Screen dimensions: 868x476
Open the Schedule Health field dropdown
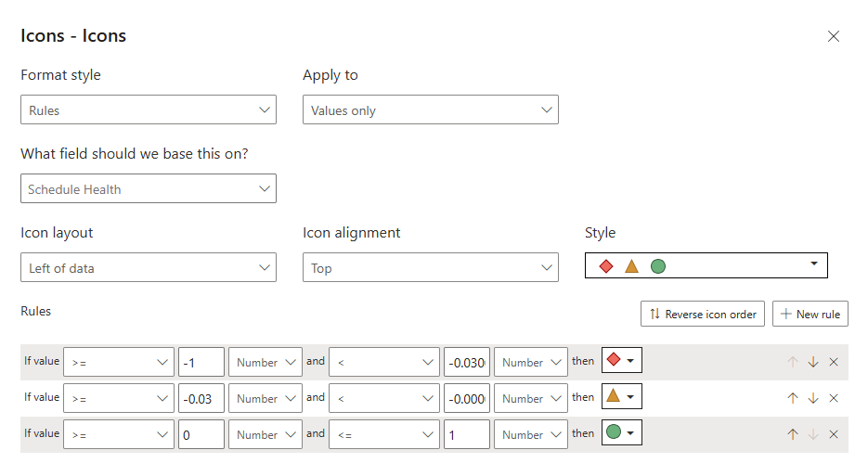(x=149, y=188)
